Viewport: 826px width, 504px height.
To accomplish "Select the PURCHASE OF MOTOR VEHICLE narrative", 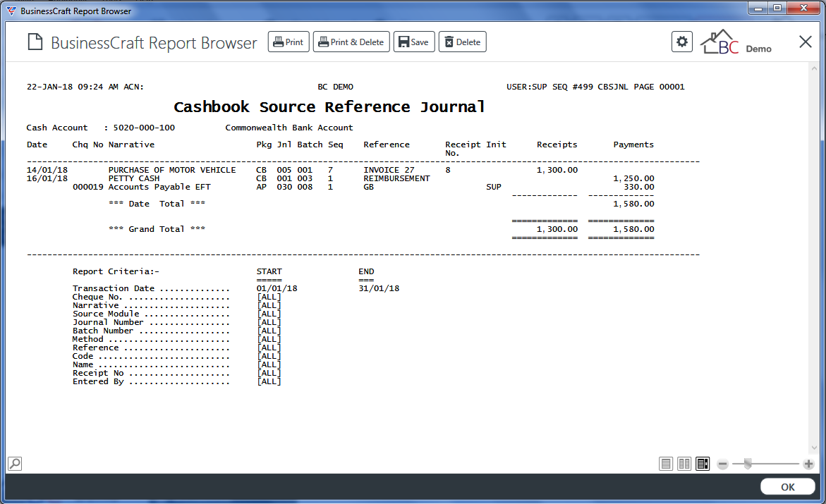I will [172, 170].
